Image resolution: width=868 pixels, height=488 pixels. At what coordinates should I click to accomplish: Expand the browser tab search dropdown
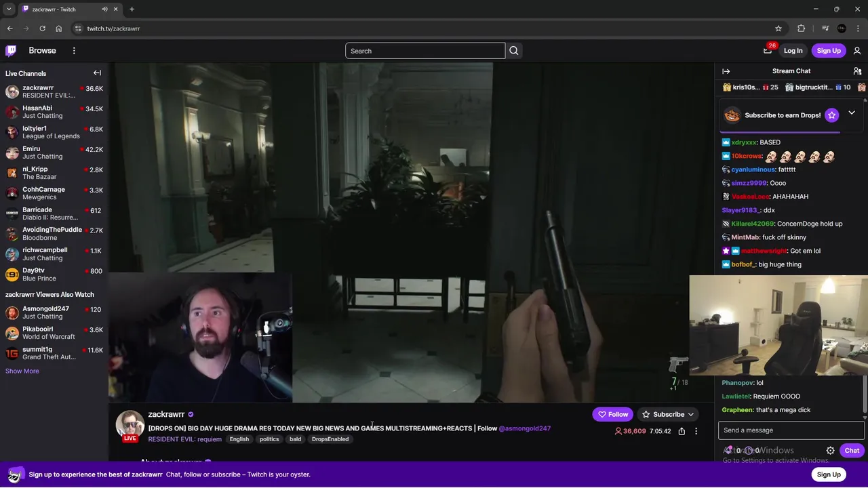point(8,9)
